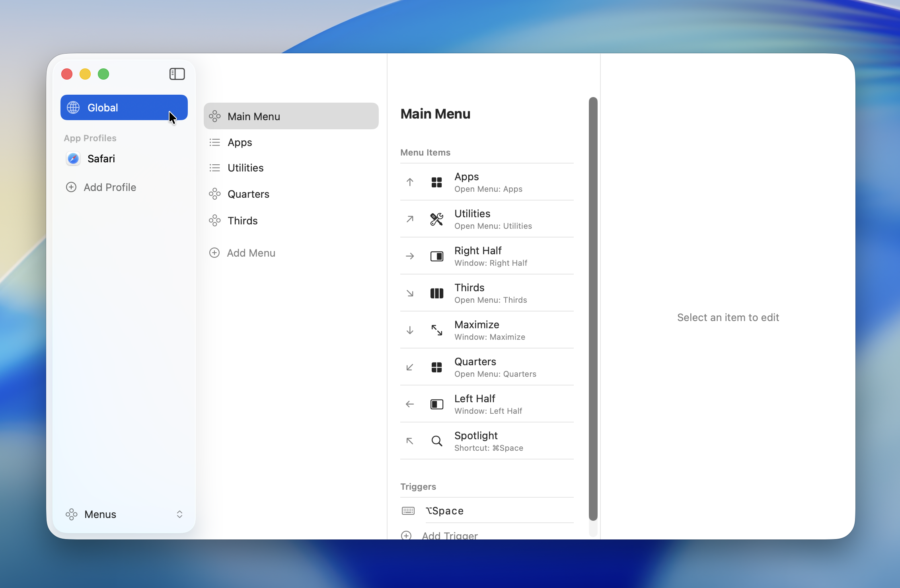Click the Menus icon in the sidebar footer
Image resolution: width=900 pixels, height=588 pixels.
click(x=72, y=514)
